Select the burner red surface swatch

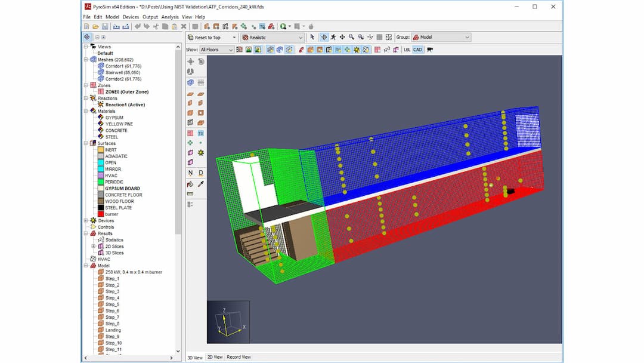(x=101, y=214)
